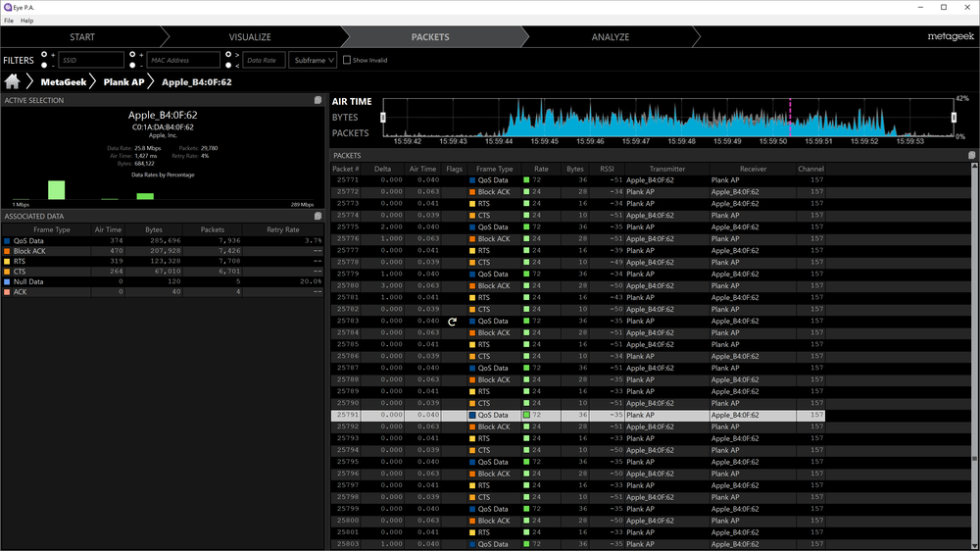Click the CTS frame icon of packet 25774
This screenshot has height=551, width=980.
tap(472, 215)
